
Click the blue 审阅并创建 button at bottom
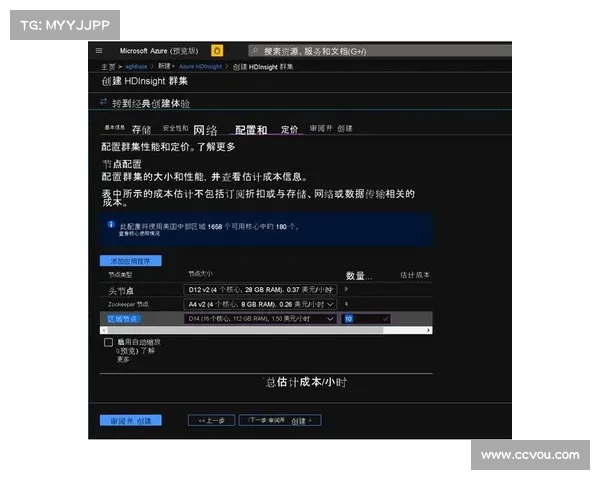[x=130, y=421]
